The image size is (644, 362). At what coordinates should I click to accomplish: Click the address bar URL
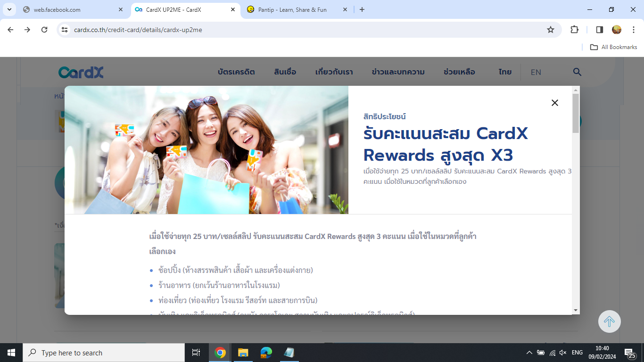(138, 30)
